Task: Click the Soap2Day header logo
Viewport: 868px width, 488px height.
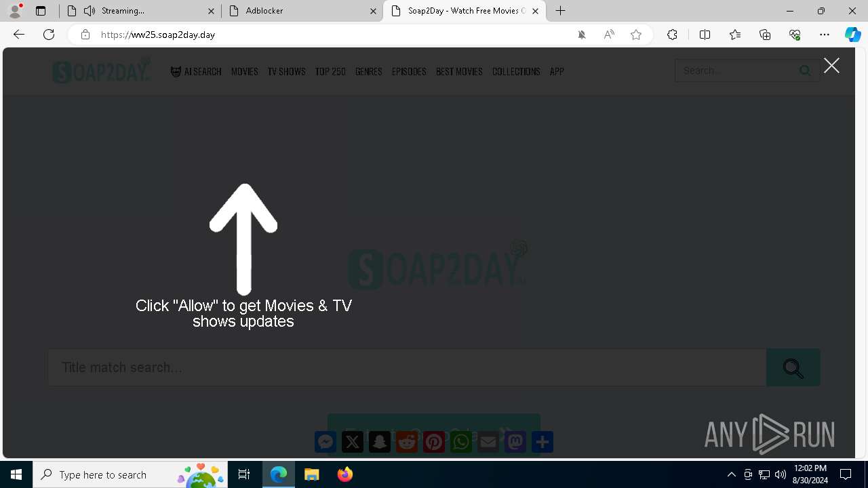Action: point(102,70)
